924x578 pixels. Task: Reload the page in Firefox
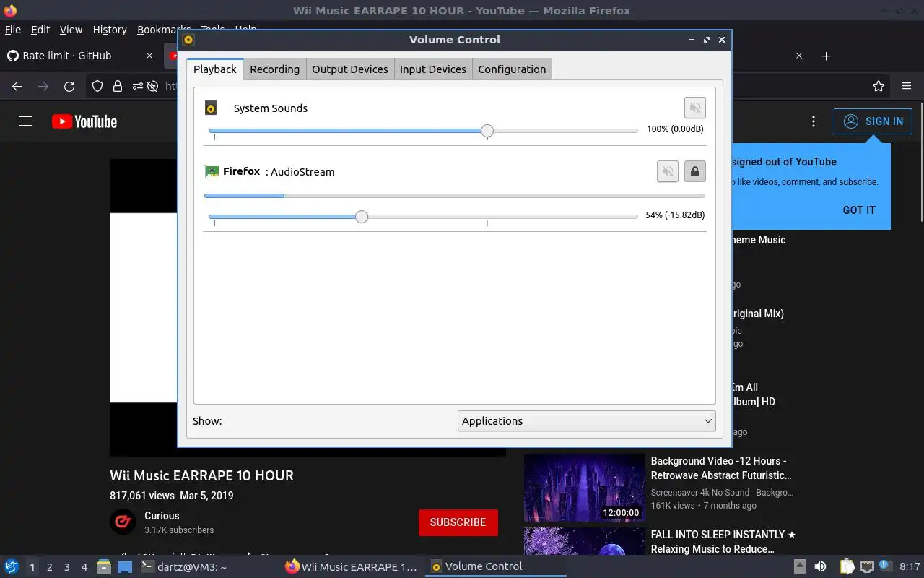coord(69,86)
